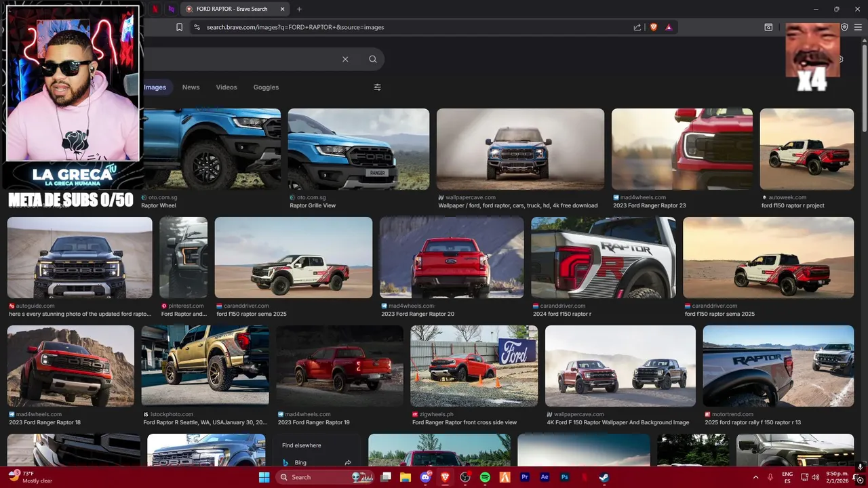Open the 2023 Ford Ranger Raptor 23 image
Screen dimensions: 868x488
682,149
